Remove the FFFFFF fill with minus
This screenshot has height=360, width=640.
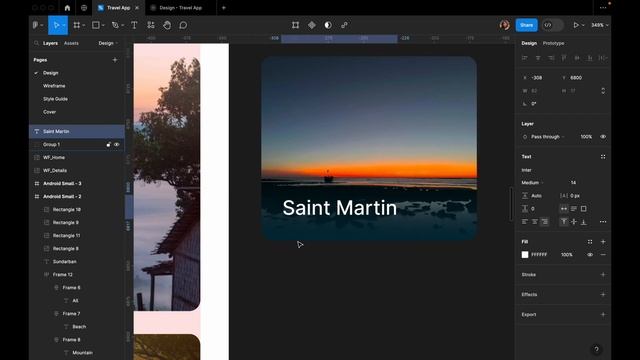coord(603,255)
